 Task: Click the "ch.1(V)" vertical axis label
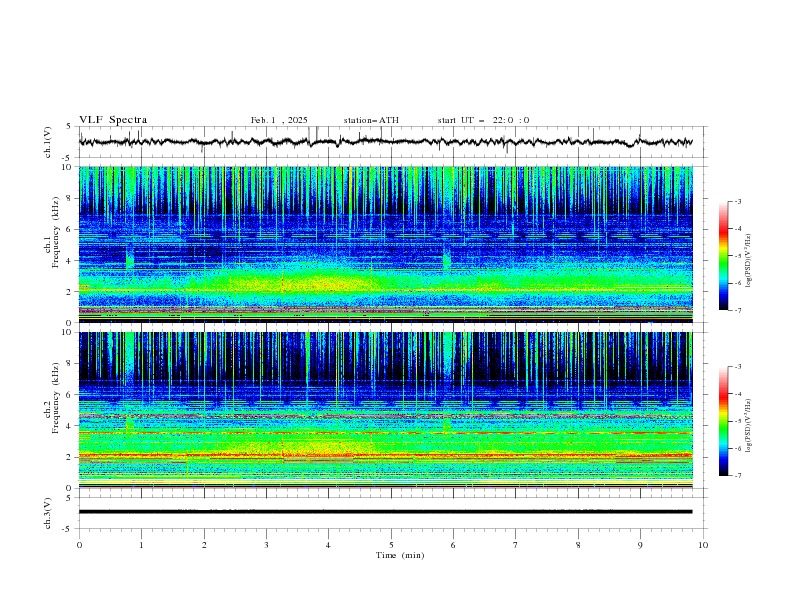point(48,142)
